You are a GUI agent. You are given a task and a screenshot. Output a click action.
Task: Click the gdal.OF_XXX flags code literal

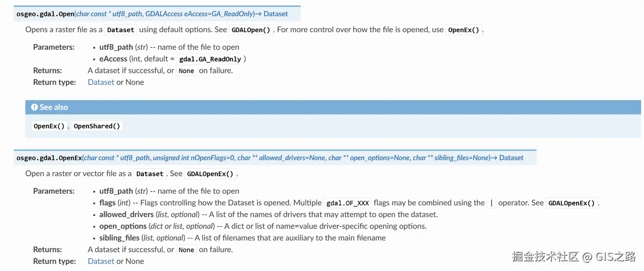(x=347, y=203)
